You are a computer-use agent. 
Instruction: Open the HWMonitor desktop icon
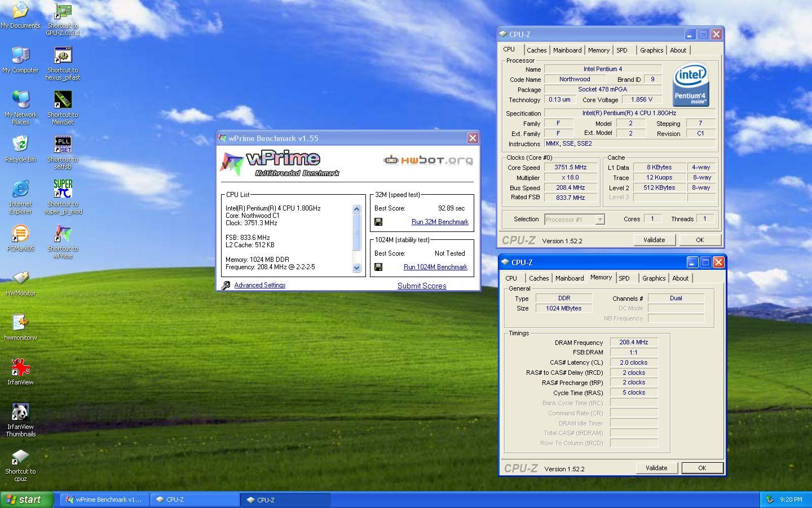pyautogui.click(x=20, y=278)
